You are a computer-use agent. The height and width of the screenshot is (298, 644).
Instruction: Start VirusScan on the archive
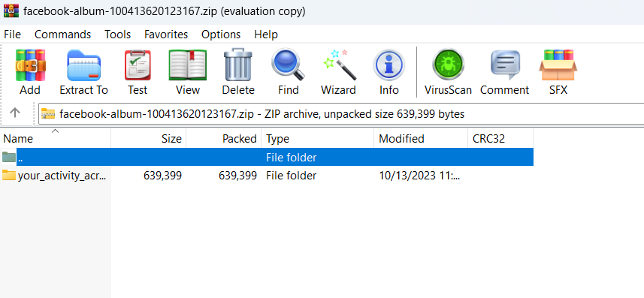(x=448, y=65)
